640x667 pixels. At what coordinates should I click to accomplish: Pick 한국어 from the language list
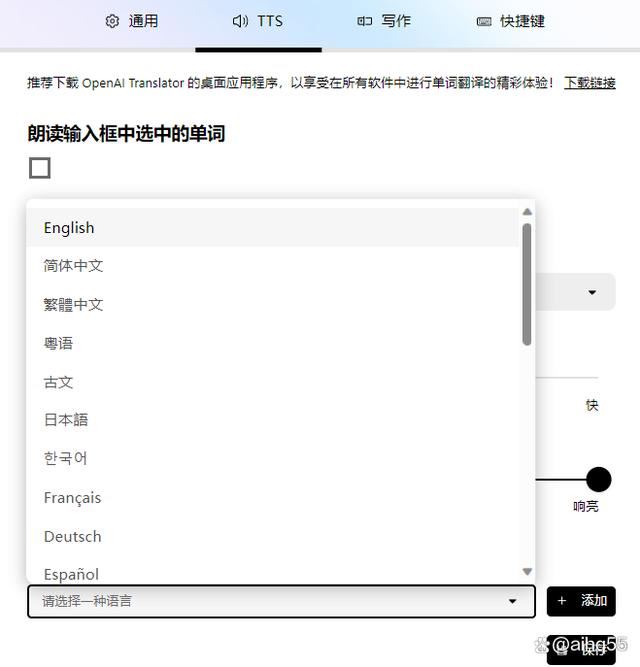(272, 459)
